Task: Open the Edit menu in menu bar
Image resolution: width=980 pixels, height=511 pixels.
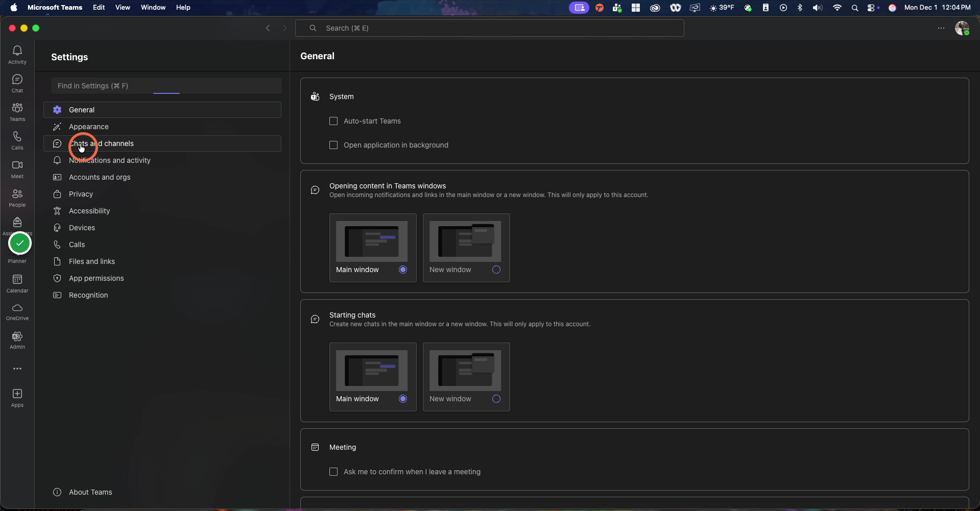Action: [x=99, y=7]
